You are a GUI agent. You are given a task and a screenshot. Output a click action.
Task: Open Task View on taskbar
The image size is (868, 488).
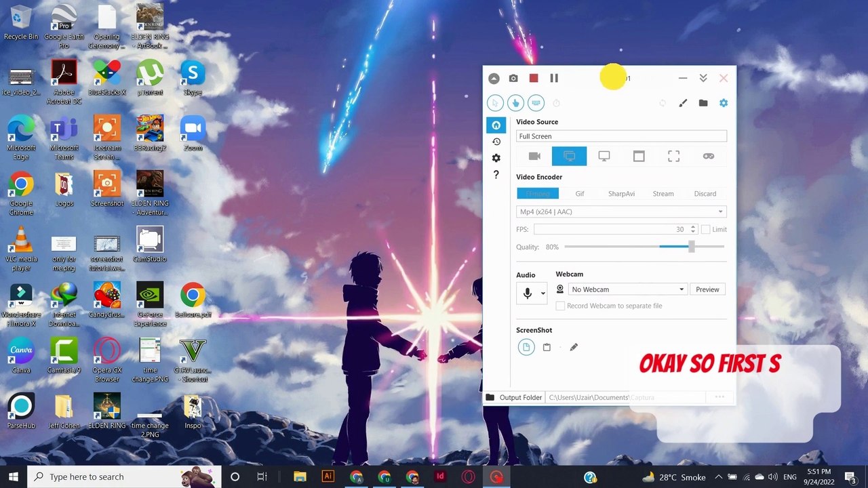click(x=262, y=477)
